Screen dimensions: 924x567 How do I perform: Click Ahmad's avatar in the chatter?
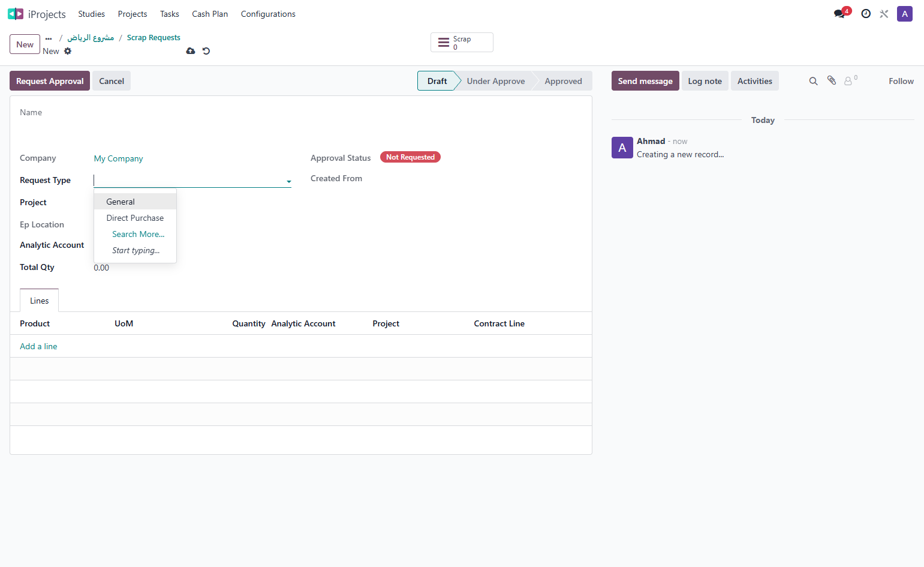pyautogui.click(x=622, y=148)
